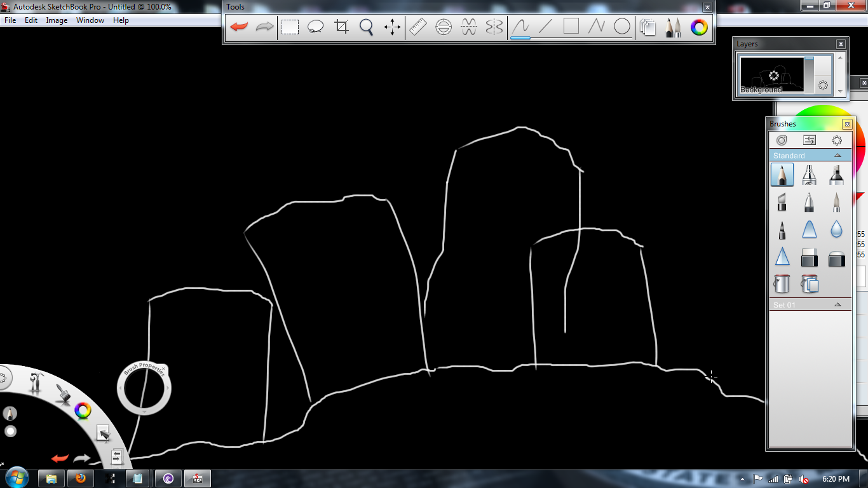Select the Lasso selection tool
Image resolution: width=868 pixels, height=488 pixels.
point(316,27)
